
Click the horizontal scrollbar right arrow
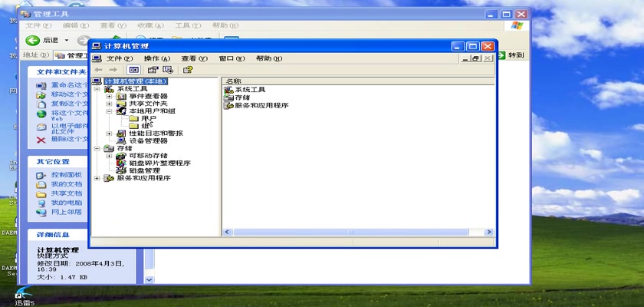point(489,233)
